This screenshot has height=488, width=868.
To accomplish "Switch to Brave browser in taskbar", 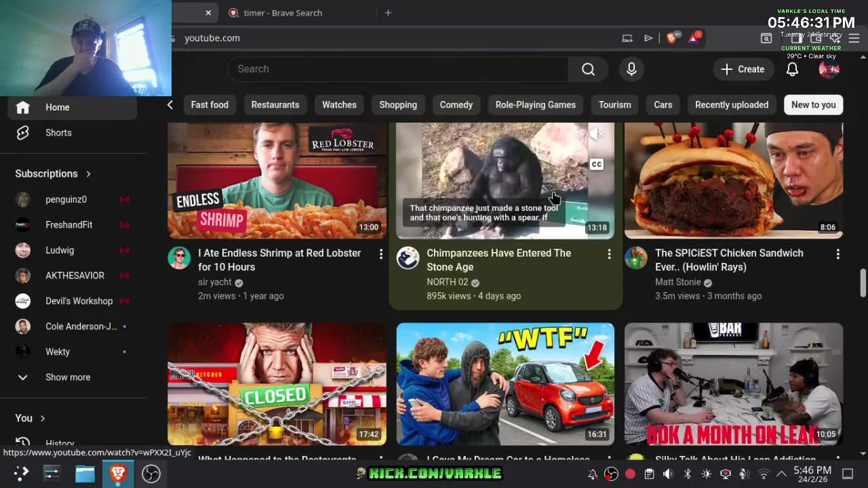I will [118, 473].
